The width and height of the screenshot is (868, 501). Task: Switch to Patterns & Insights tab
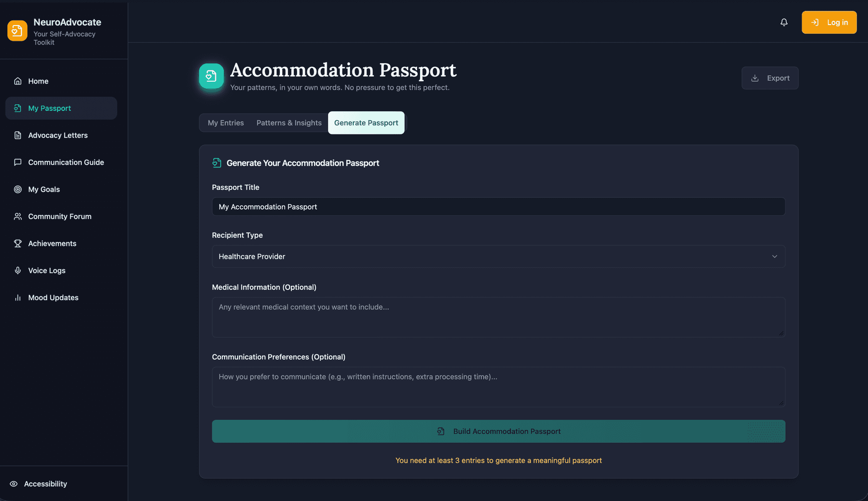pos(289,123)
